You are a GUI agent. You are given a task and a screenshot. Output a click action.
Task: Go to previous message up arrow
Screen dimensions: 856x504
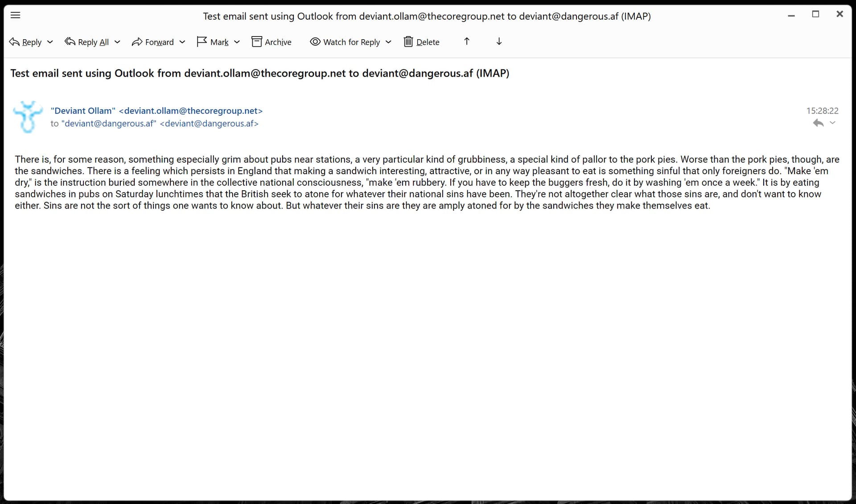point(467,41)
